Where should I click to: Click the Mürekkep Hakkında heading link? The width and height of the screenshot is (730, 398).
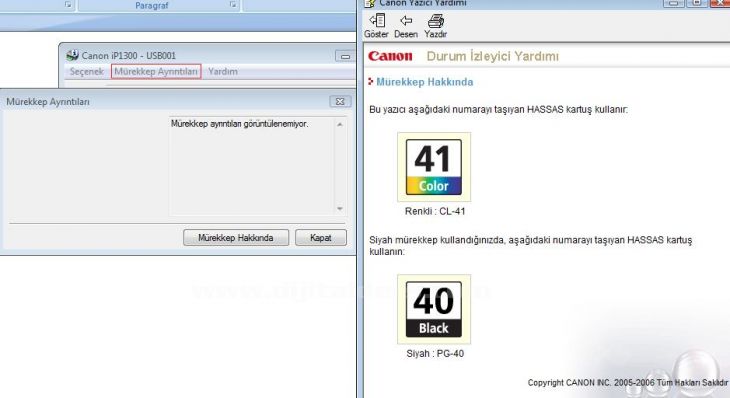(424, 82)
